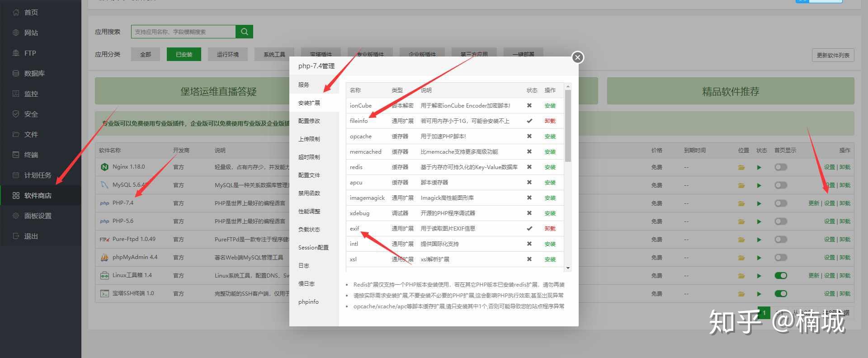This screenshot has width=868, height=358.
Task: Open phpinfo tab in php dialog
Action: (314, 301)
